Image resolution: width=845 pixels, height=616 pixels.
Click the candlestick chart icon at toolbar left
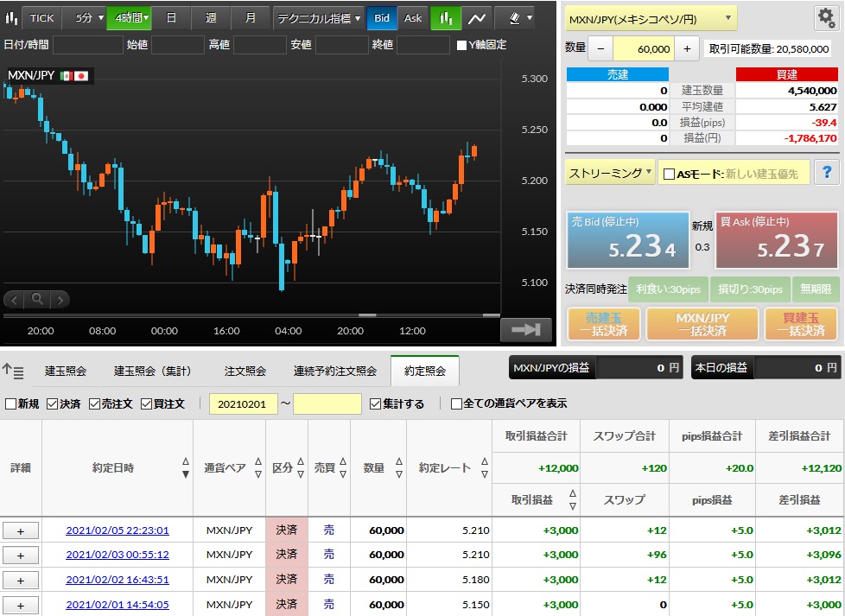pyautogui.click(x=10, y=18)
